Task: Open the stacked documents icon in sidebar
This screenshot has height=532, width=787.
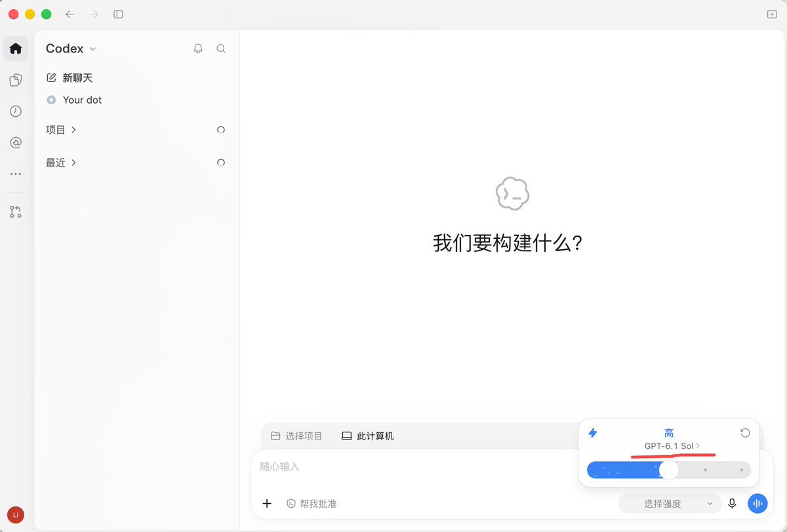Action: point(16,80)
